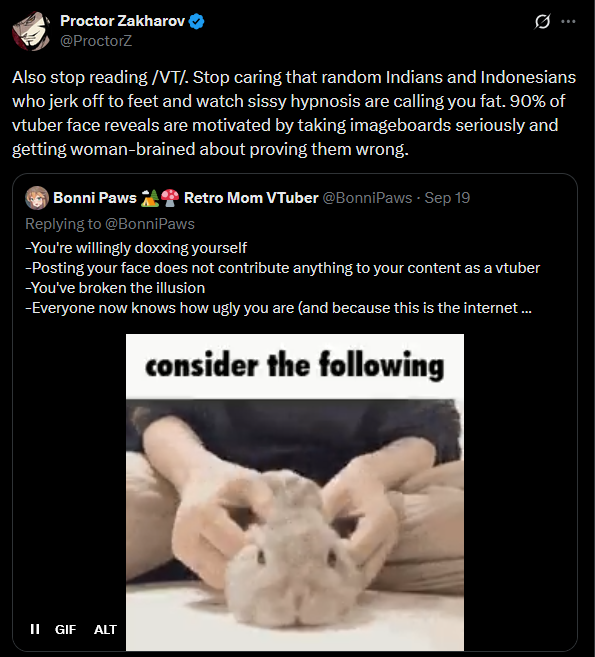The height and width of the screenshot is (657, 595).
Task: Click the camping emoji in Bonni's name
Action: pos(150,198)
